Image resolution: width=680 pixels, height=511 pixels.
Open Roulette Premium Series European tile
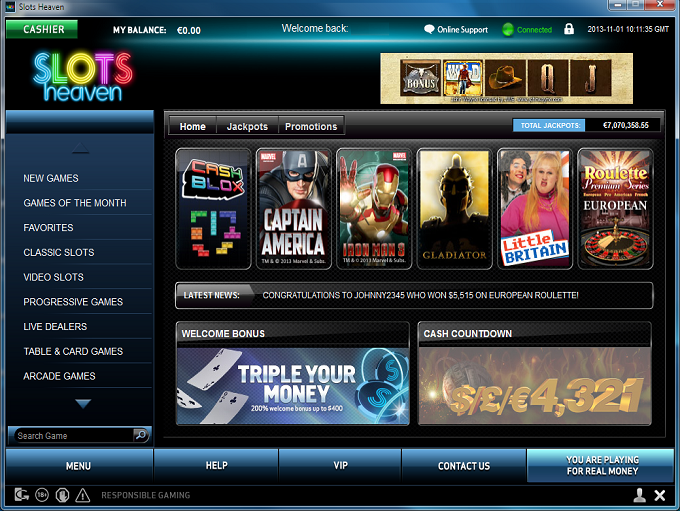point(615,209)
